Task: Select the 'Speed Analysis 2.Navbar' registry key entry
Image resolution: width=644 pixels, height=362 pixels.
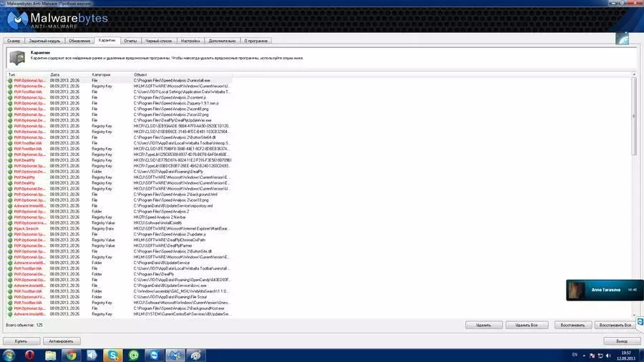Action: coord(160,217)
